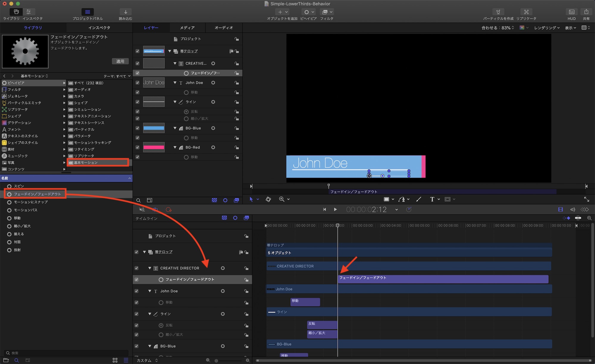Select the Text tool in canvas toolbar
Screen dimensions: 595x364
click(432, 199)
